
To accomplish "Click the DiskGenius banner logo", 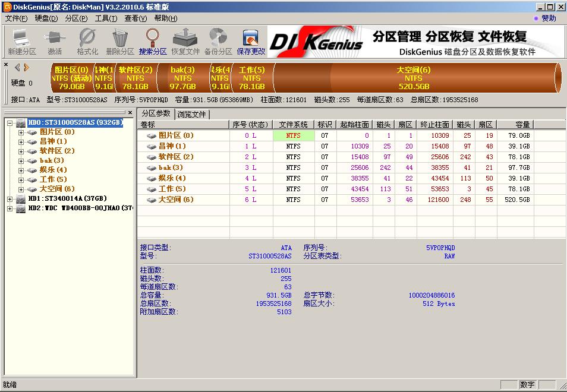I will (x=316, y=42).
